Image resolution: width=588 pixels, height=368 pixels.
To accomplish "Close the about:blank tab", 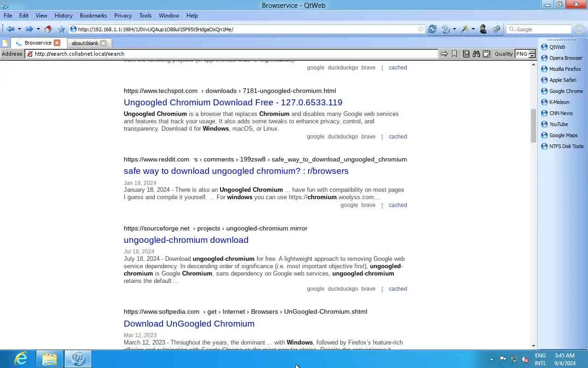I will click(103, 43).
